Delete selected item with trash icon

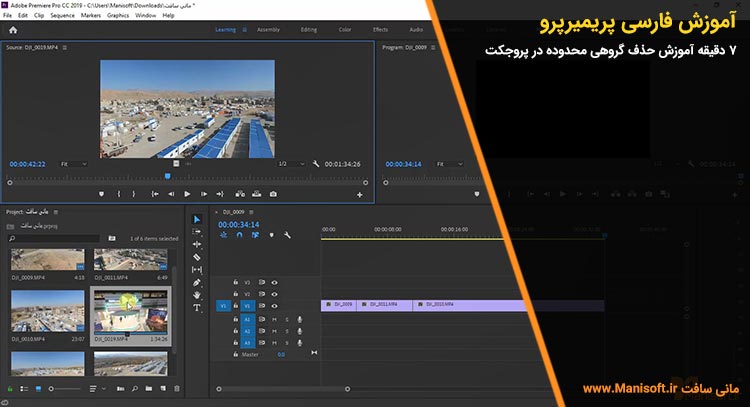tap(177, 389)
